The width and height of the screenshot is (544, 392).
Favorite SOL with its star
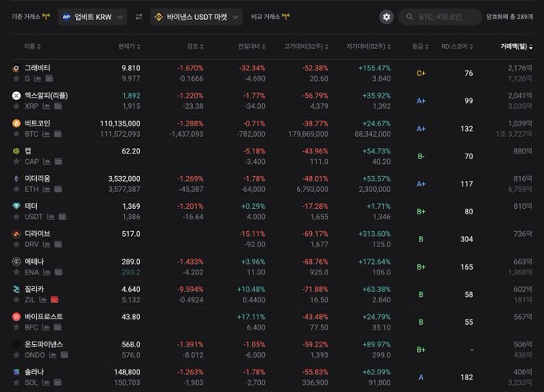point(16,382)
